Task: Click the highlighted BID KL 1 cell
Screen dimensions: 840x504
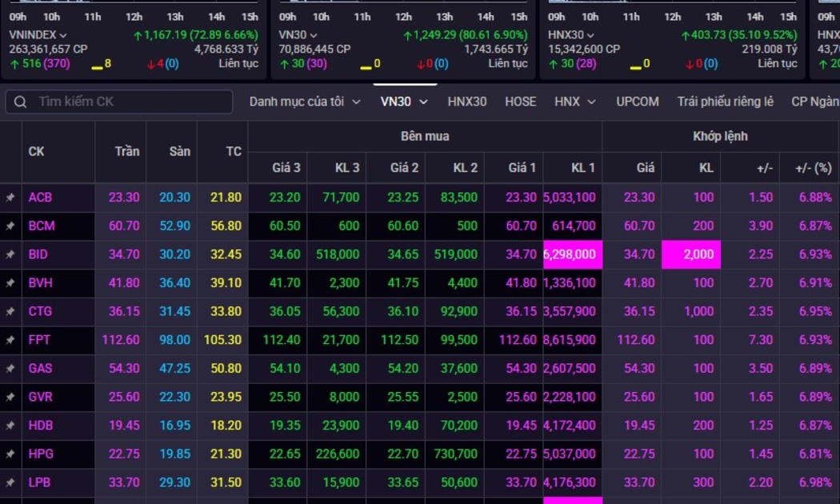Action: [572, 254]
